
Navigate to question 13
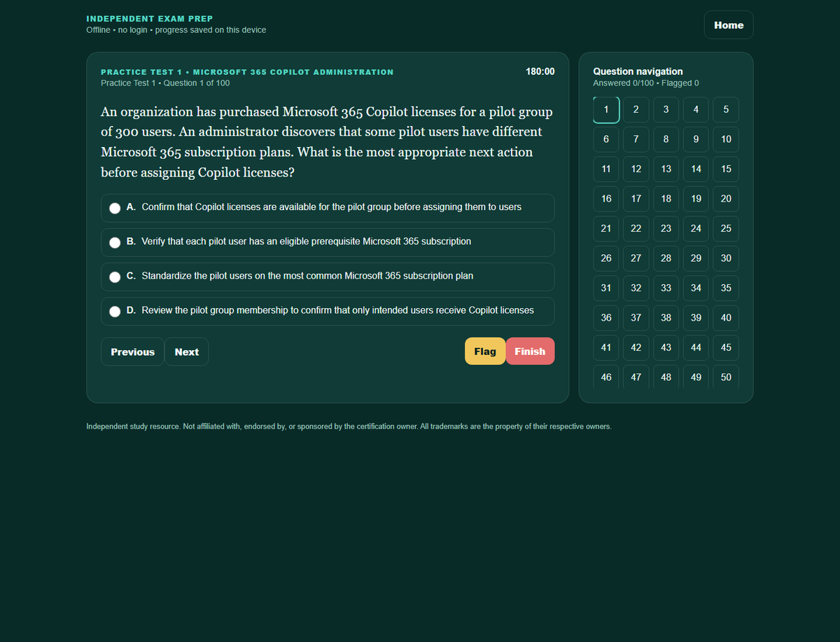[666, 169]
